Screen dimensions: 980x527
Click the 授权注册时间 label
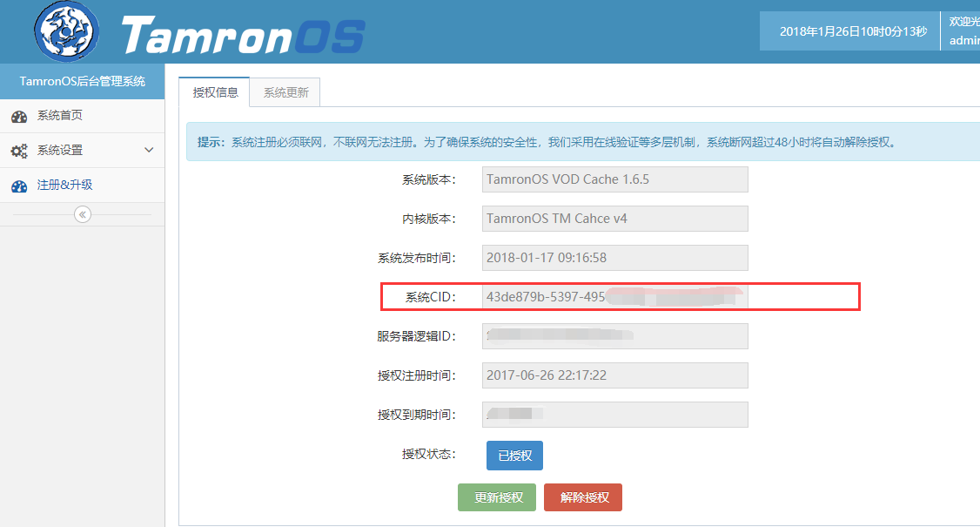point(417,375)
